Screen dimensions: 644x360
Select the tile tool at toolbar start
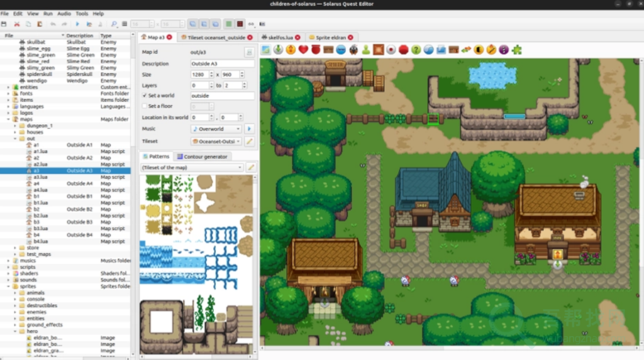(x=266, y=50)
